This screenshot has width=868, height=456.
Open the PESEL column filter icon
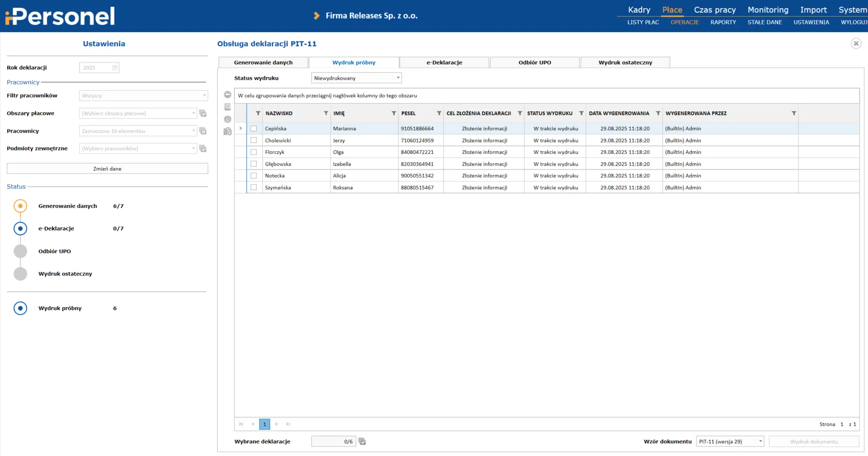(439, 113)
